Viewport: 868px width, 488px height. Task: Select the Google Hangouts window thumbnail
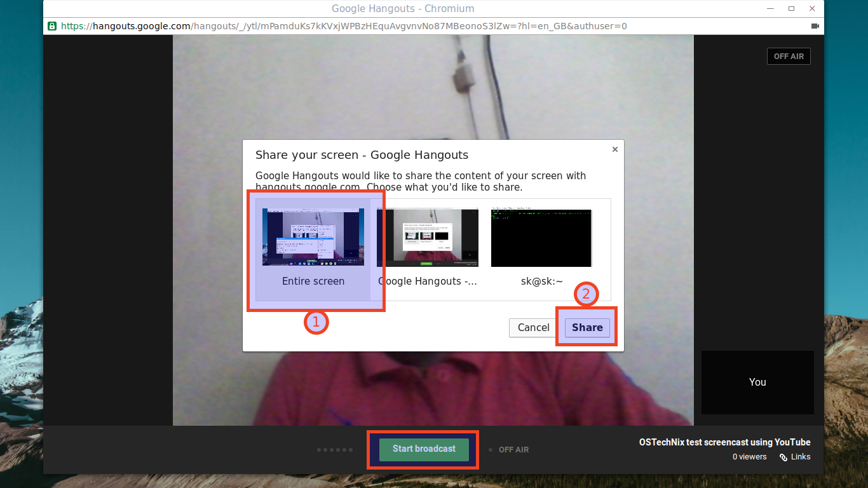[x=427, y=238]
